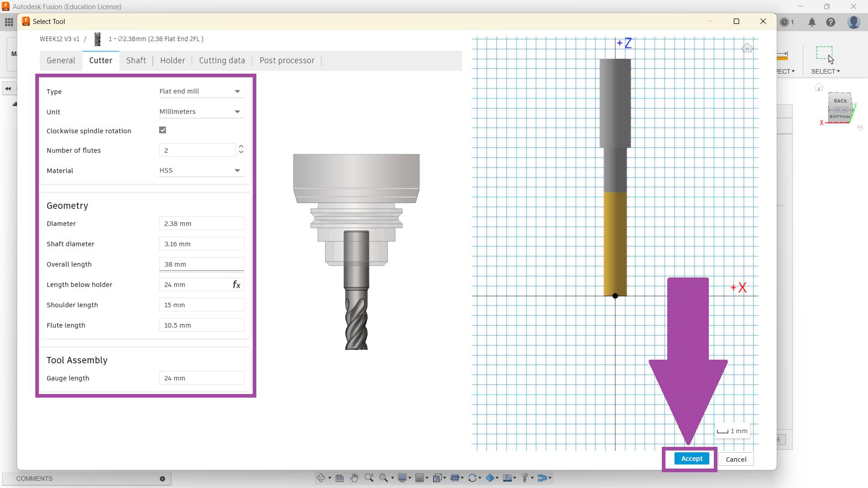Click the Flute length input field

point(201,325)
